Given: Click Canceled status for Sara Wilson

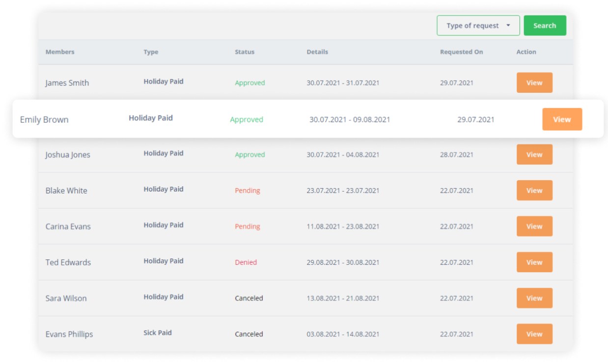Looking at the screenshot, I should (249, 298).
